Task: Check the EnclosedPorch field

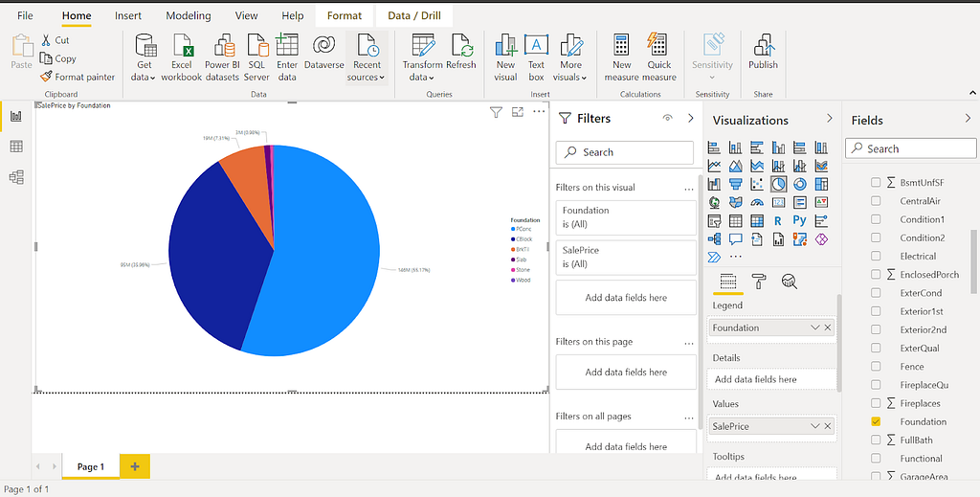Action: (x=876, y=275)
